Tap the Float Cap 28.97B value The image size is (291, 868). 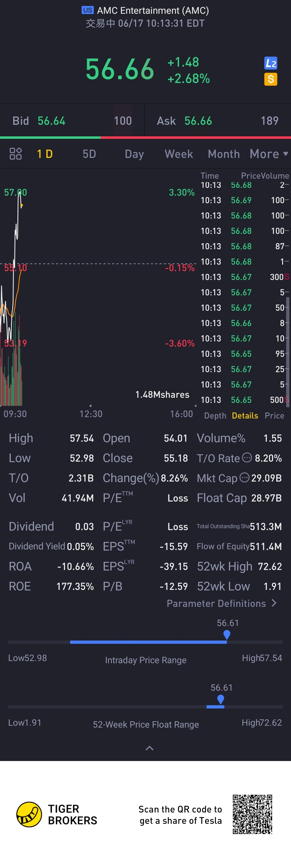click(x=266, y=498)
